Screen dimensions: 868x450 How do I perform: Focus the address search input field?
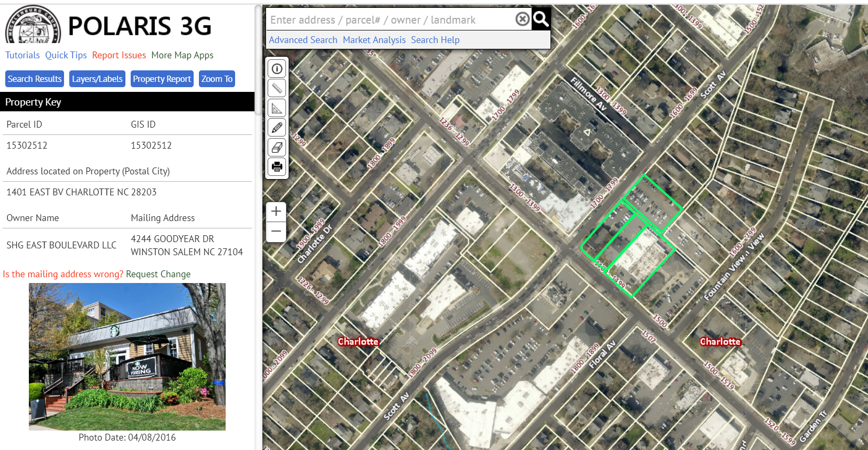[391, 19]
